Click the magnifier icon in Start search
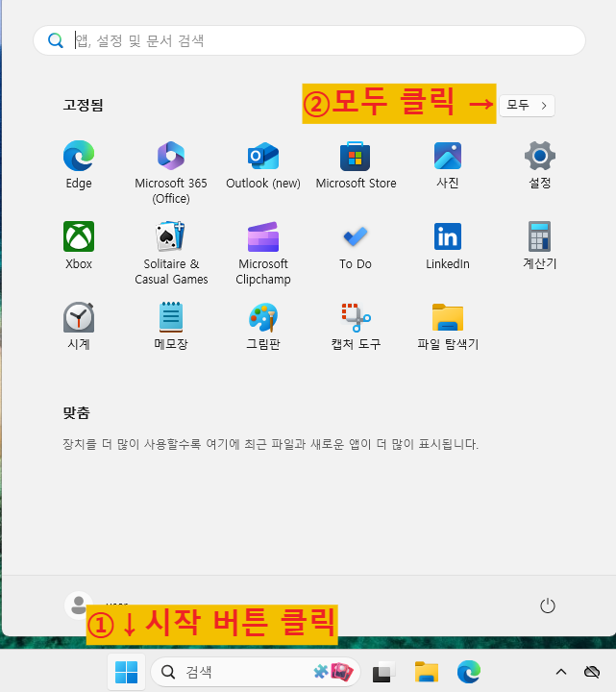 click(x=56, y=40)
